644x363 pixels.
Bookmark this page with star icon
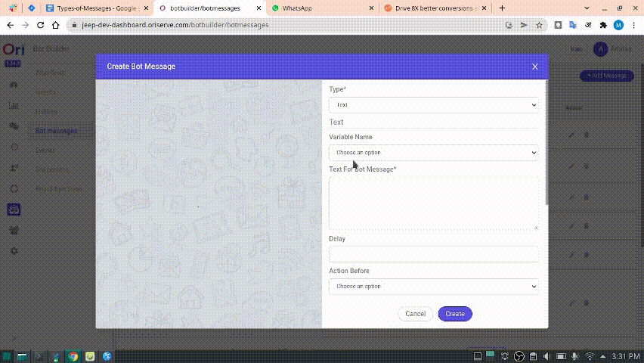[539, 25]
